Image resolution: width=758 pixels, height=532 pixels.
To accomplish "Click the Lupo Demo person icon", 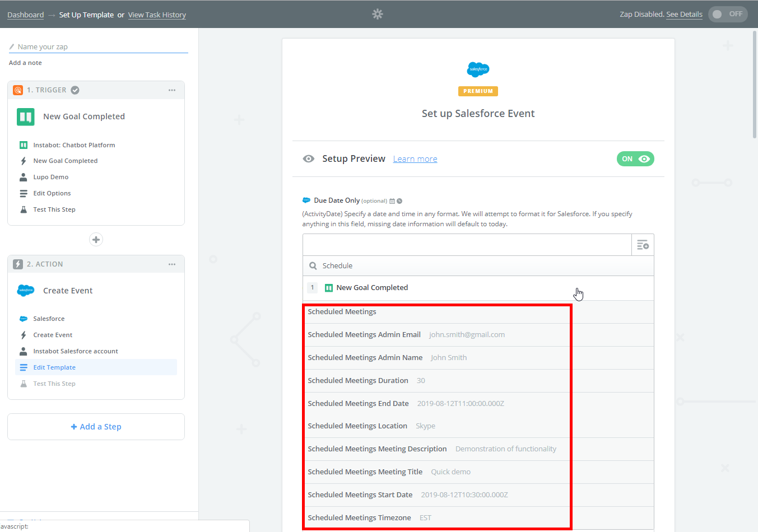I will point(24,177).
